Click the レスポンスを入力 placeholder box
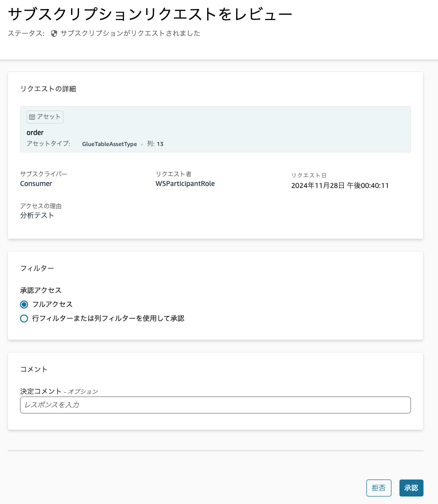This screenshot has width=438, height=504. pyautogui.click(x=215, y=404)
